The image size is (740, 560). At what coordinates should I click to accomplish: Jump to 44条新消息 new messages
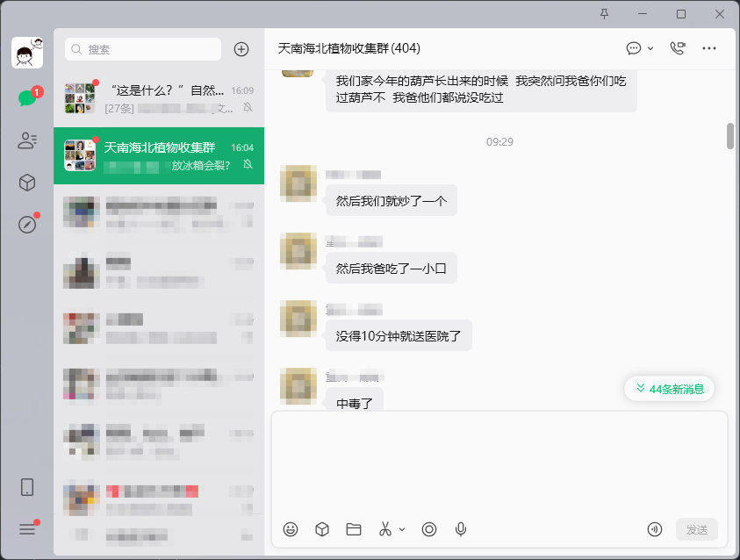click(669, 389)
